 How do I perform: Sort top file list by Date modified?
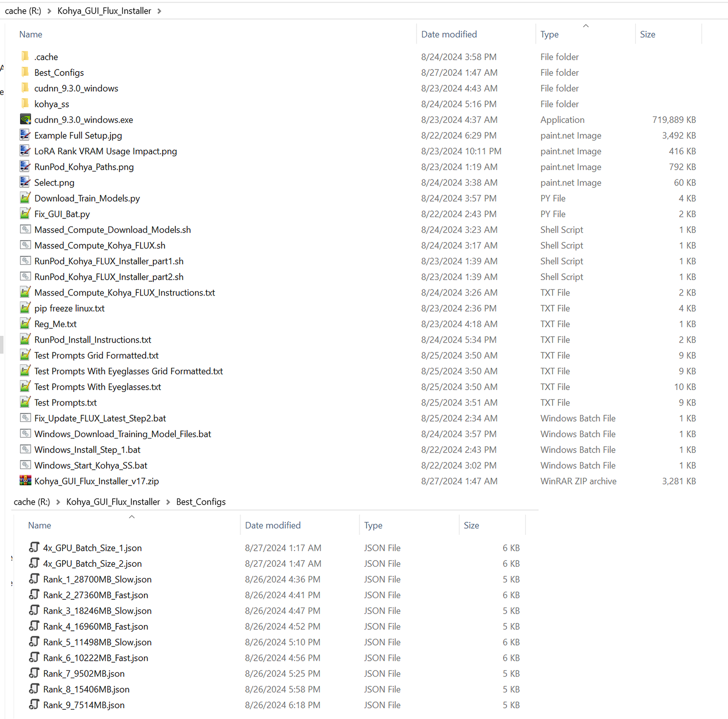coord(449,34)
